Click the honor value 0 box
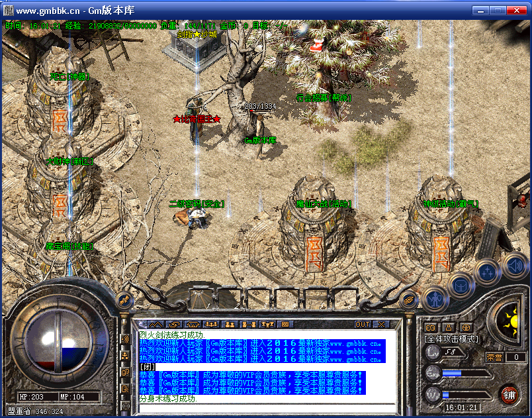 coord(516,357)
